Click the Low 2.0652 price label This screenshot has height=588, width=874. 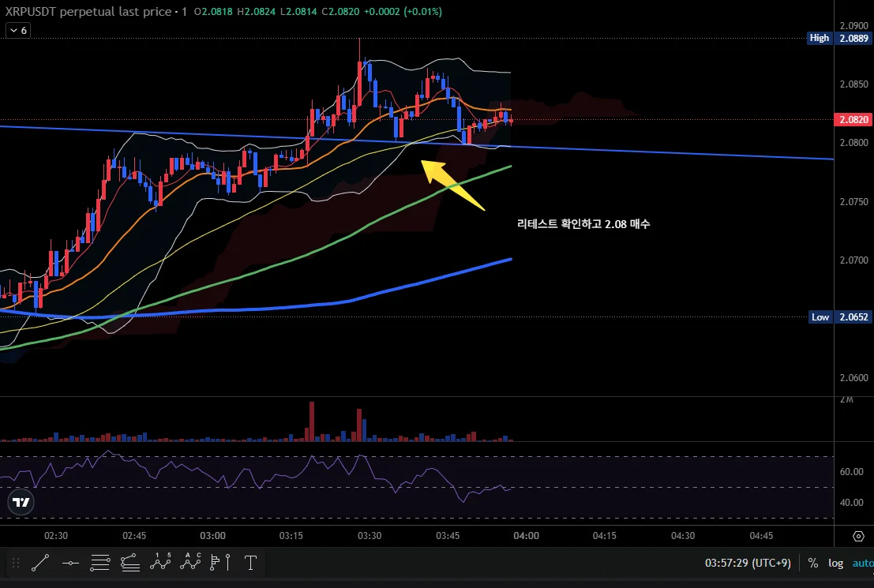[839, 316]
